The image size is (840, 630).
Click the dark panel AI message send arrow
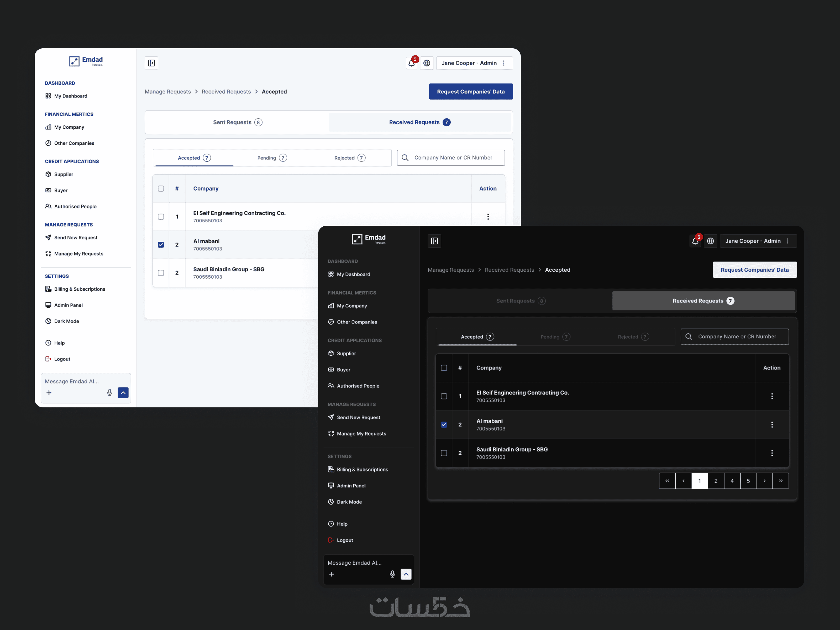[406, 574]
